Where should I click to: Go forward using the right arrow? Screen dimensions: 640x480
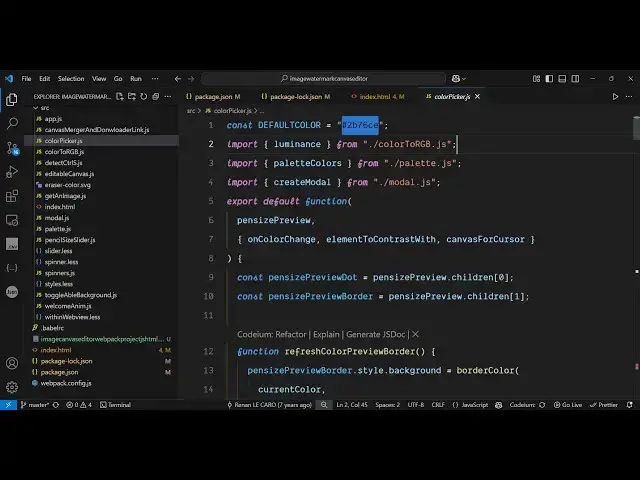pyautogui.click(x=191, y=79)
